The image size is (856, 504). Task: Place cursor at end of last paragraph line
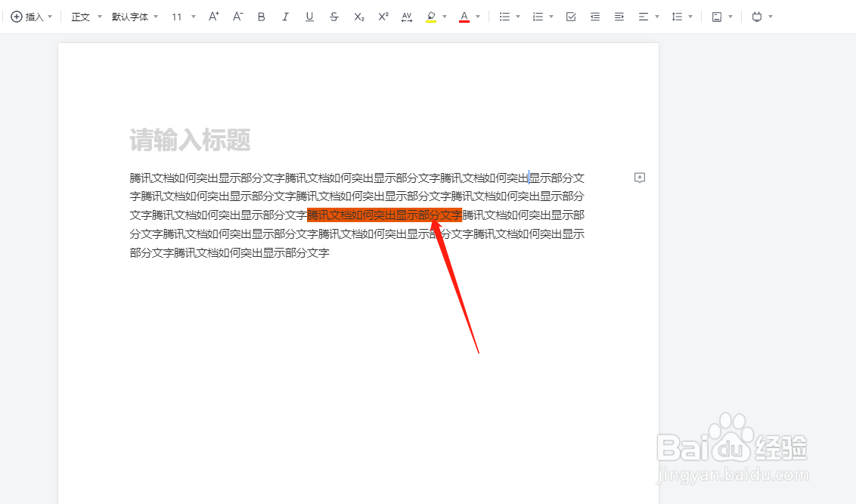[x=329, y=252]
